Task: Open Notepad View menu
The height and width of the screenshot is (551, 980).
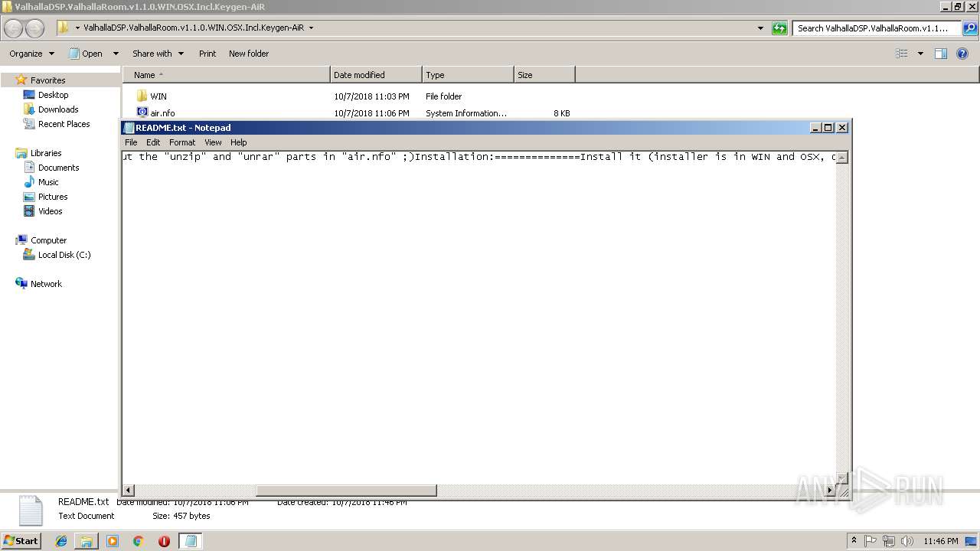Action: coord(213,142)
